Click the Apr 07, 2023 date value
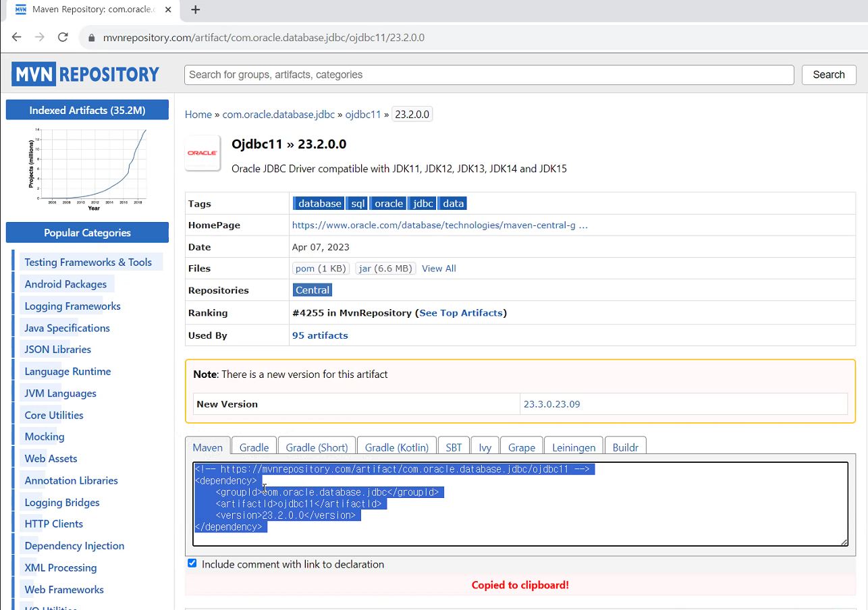This screenshot has height=610, width=868. (x=321, y=247)
